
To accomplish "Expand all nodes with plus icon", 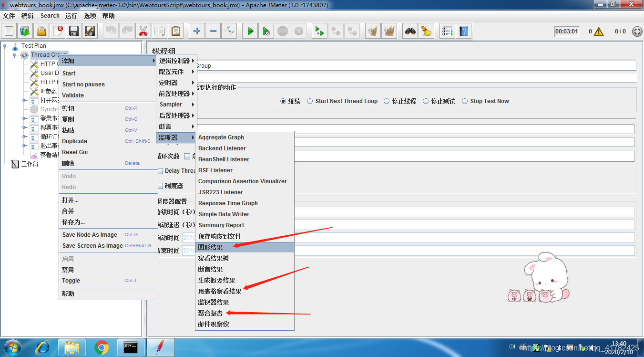I will tap(196, 31).
